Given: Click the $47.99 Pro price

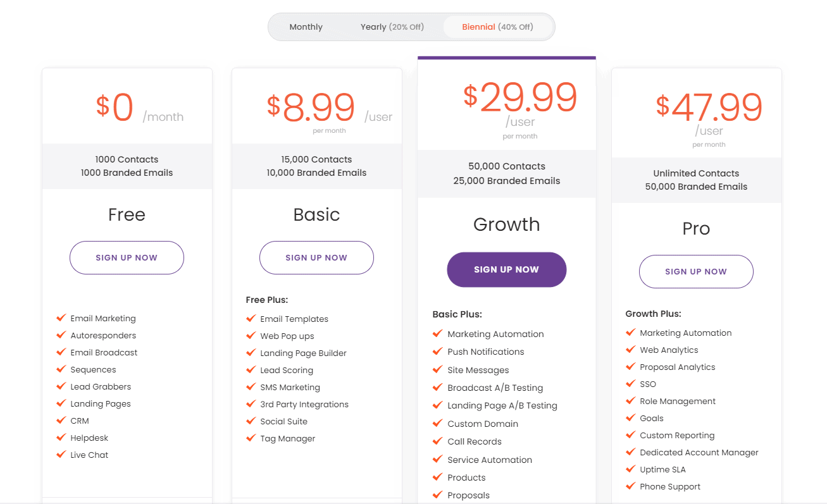Looking at the screenshot, I should coord(709,108).
